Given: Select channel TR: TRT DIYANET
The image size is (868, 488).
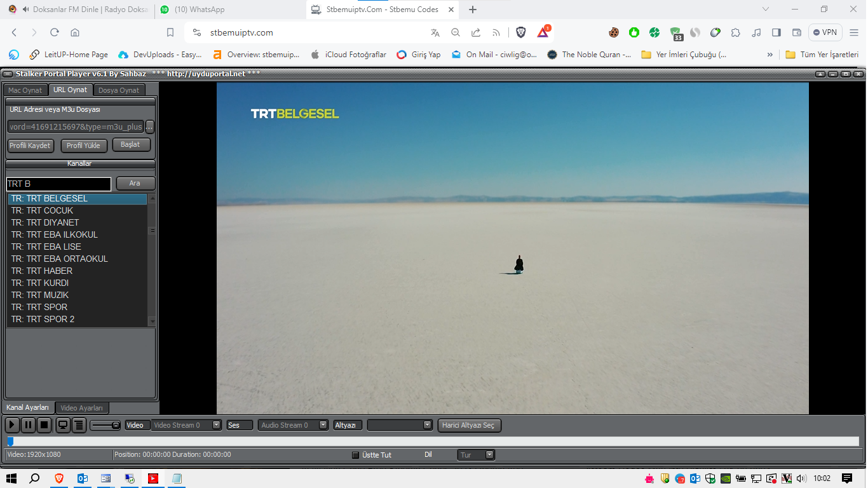Looking at the screenshot, I should 78,222.
